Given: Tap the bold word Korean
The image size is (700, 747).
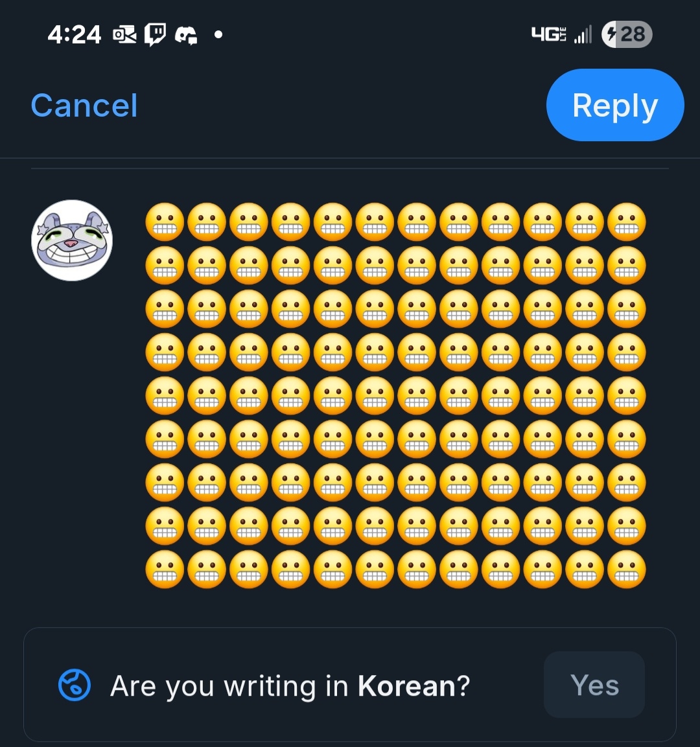Looking at the screenshot, I should tap(407, 685).
